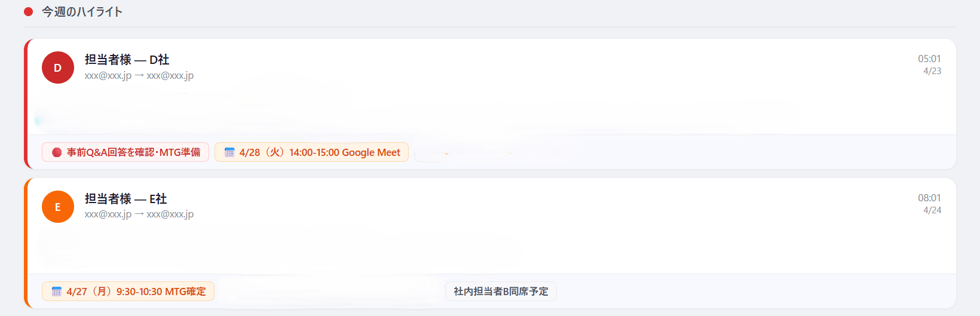This screenshot has height=316, width=980.
Task: Select the 今週のハイライト section heading
Action: tap(82, 12)
